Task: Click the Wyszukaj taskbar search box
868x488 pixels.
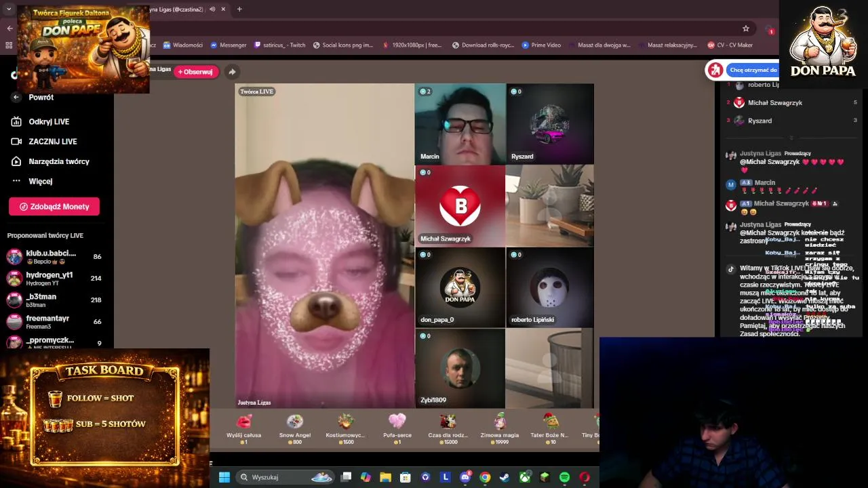Action: [x=285, y=477]
